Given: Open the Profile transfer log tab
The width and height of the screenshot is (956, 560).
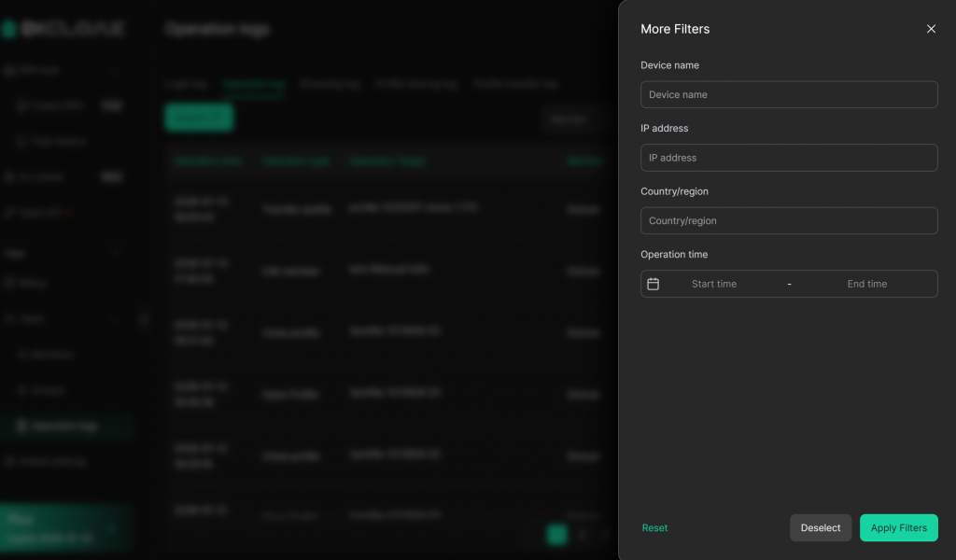Looking at the screenshot, I should coord(515,84).
